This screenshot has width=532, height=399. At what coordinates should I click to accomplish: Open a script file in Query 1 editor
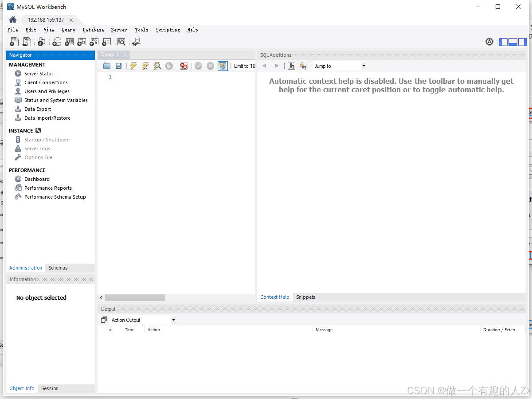(107, 66)
